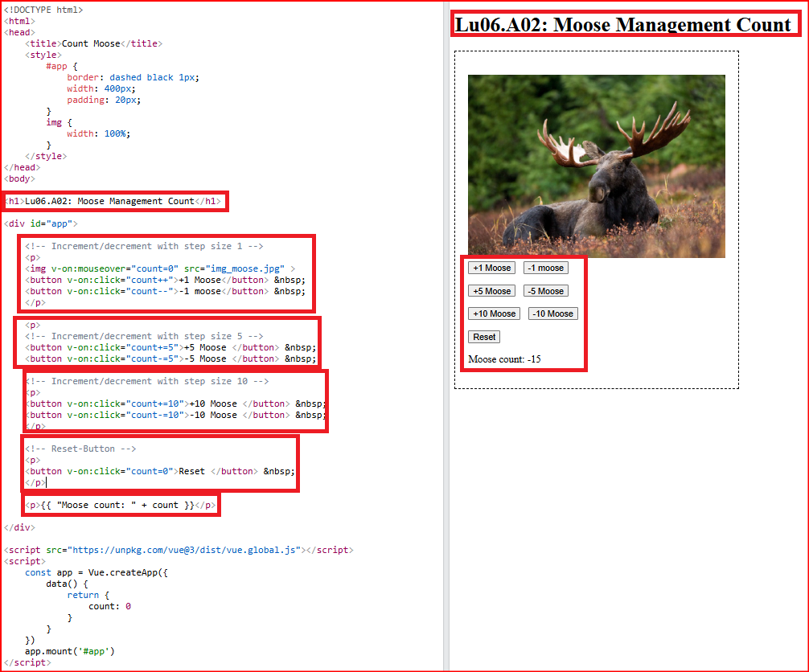Click the count+=5 button code line
The width and height of the screenshot is (809, 672).
(x=170, y=347)
